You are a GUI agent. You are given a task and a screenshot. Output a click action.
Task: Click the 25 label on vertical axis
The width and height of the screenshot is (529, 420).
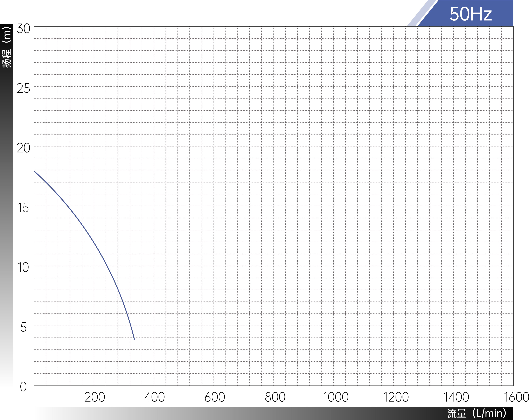23,88
